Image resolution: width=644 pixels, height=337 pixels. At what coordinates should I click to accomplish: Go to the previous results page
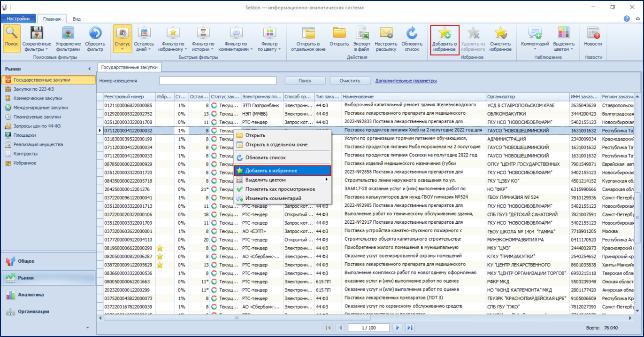coord(340,328)
